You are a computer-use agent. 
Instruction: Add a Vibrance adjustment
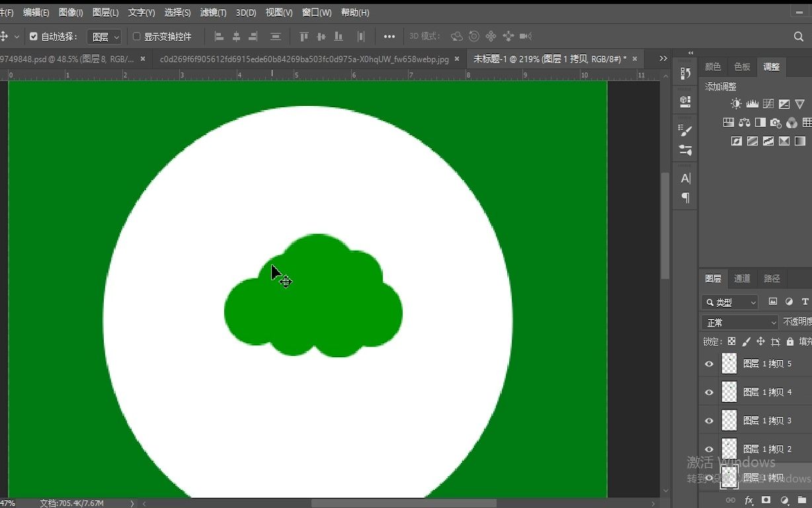coord(800,104)
